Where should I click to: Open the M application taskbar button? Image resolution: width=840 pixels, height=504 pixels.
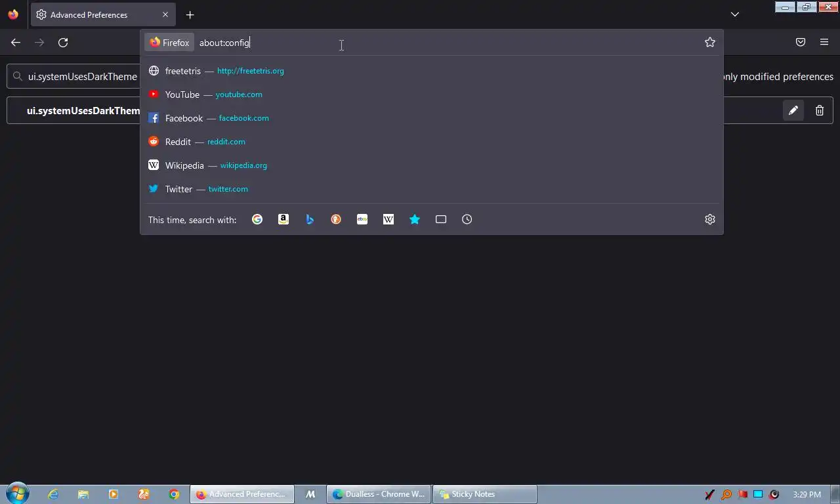click(x=310, y=494)
